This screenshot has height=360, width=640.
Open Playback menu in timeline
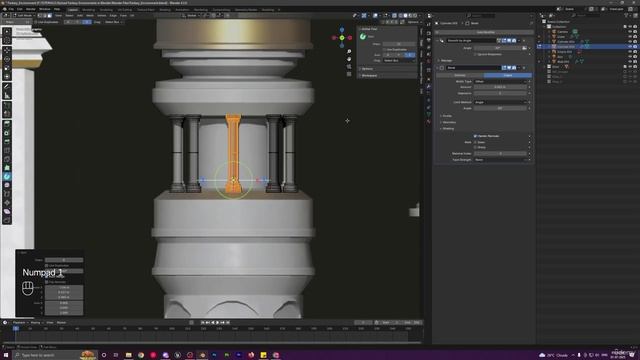coord(19,322)
